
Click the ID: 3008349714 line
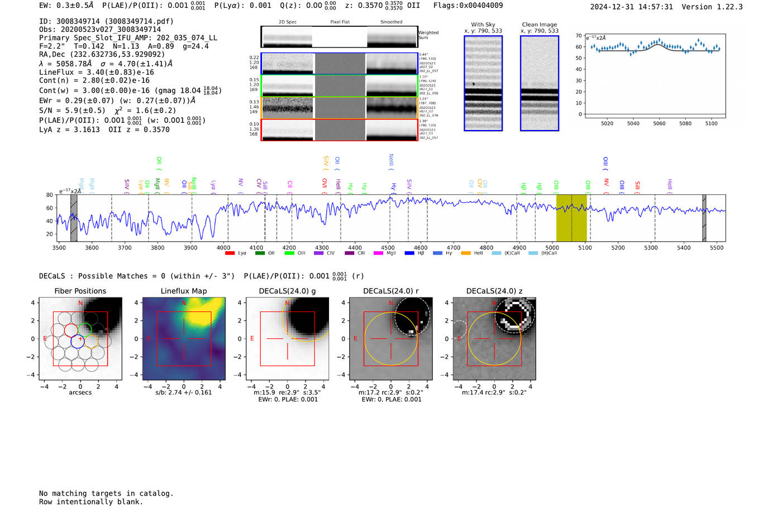tap(106, 21)
